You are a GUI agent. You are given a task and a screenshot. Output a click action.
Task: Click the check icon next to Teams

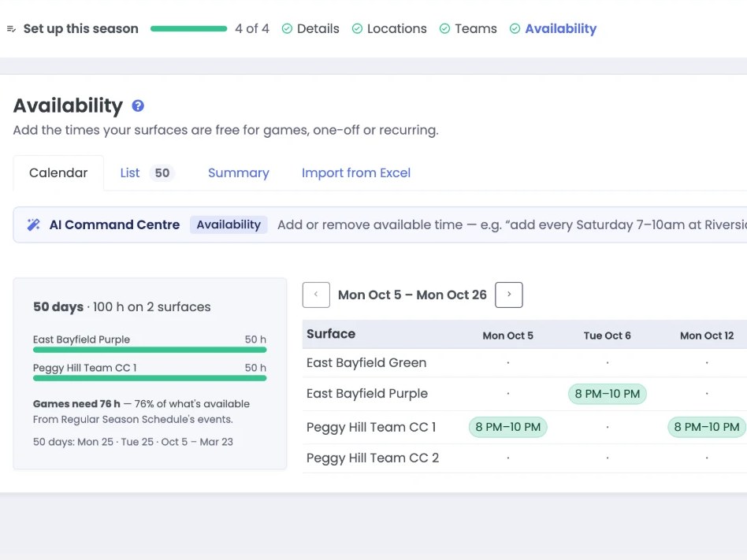click(444, 28)
